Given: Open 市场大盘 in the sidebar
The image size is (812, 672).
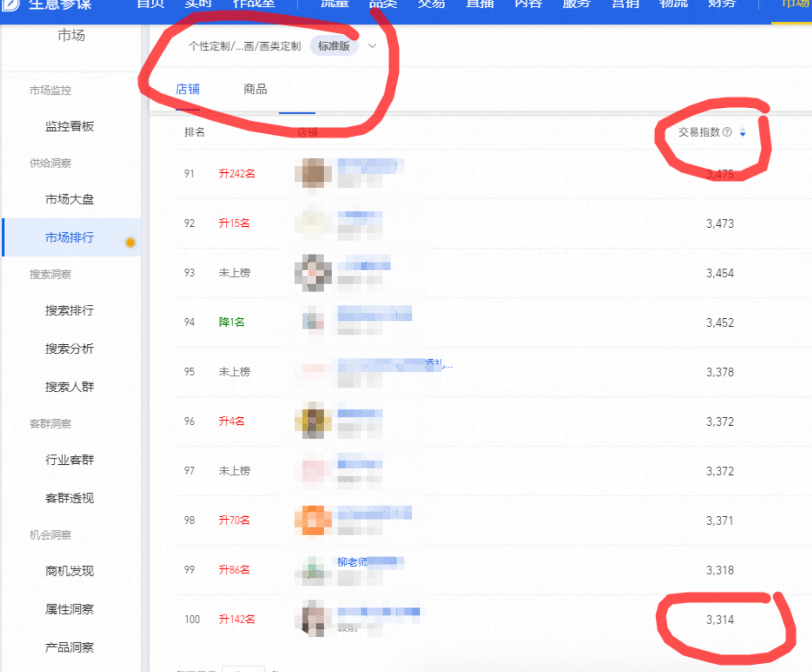Looking at the screenshot, I should click(70, 199).
